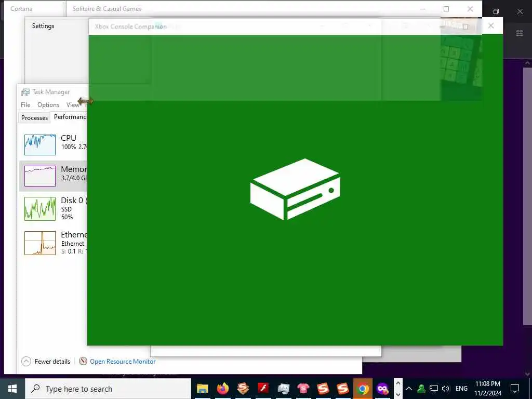Open the purple mask taskbar icon

point(382,389)
